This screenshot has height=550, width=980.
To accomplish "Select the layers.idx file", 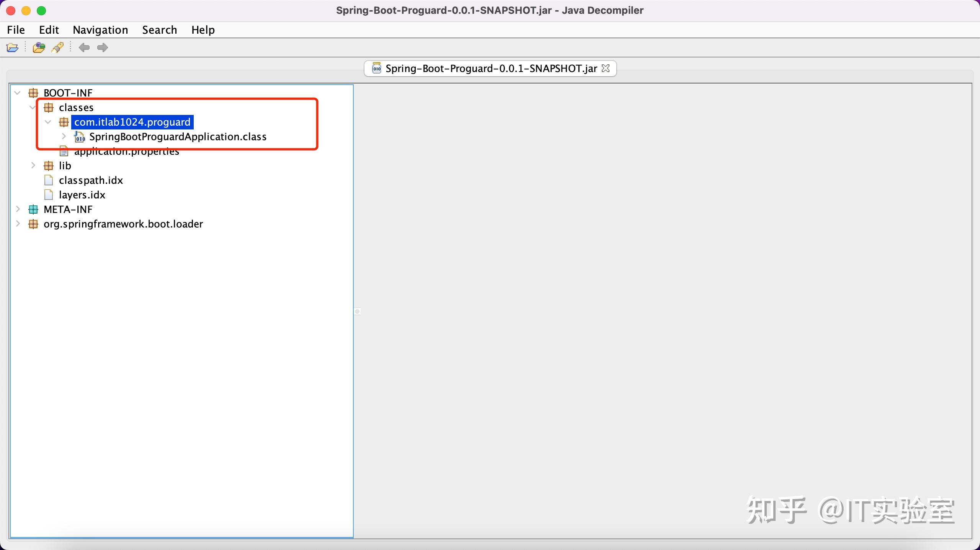I will pyautogui.click(x=82, y=195).
